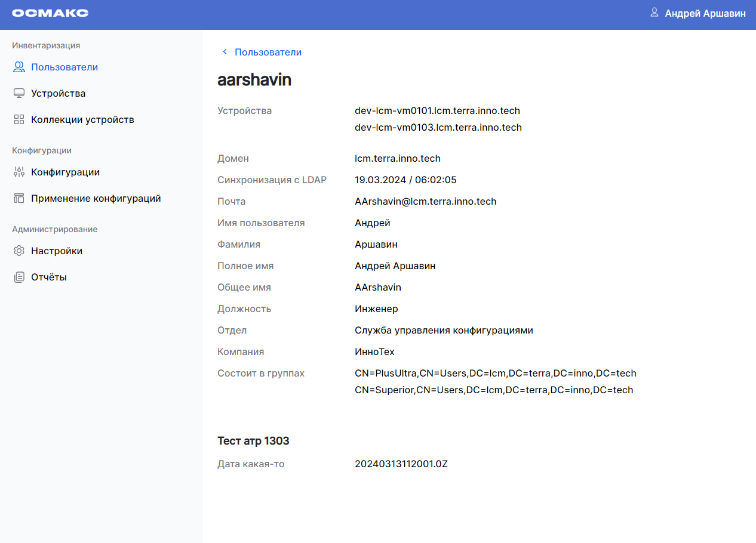Click the back chevron before Пользователи
The width and height of the screenshot is (756, 543).
(225, 52)
